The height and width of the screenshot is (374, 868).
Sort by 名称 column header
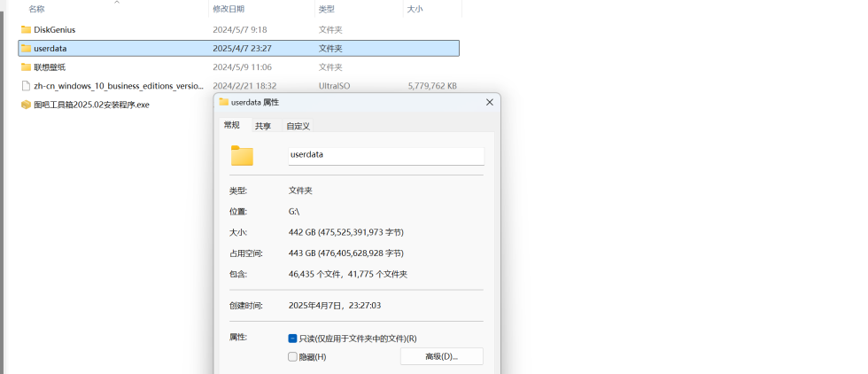point(36,9)
